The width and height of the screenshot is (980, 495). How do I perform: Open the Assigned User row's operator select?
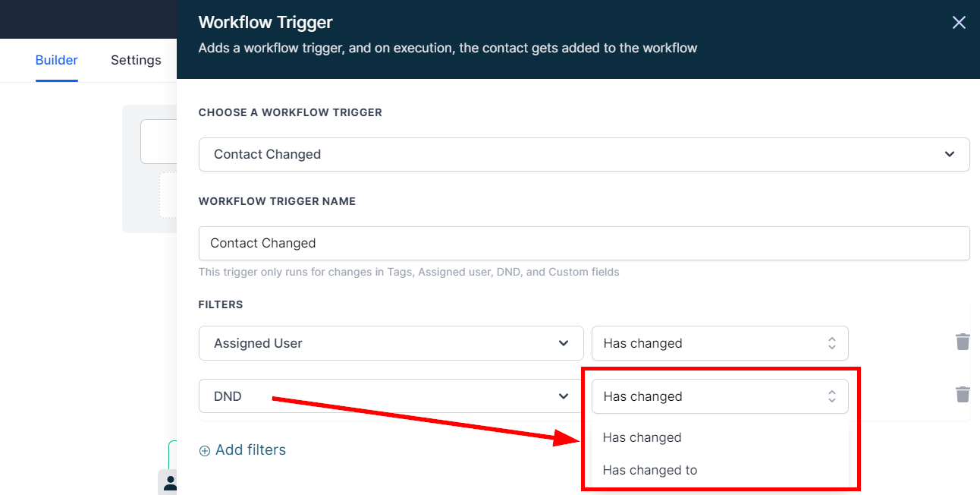point(719,343)
